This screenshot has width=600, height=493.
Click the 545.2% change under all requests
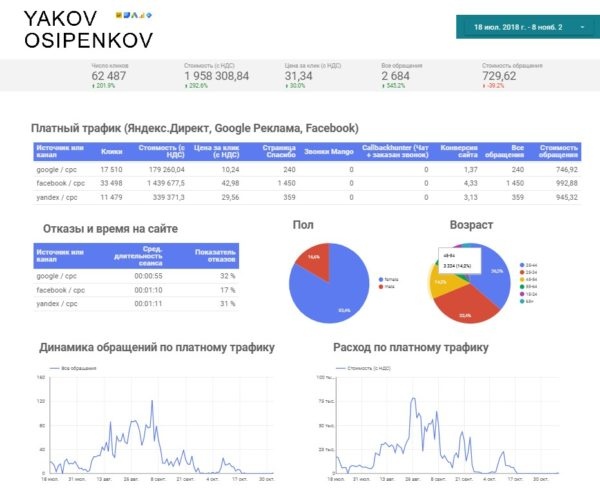(x=393, y=86)
